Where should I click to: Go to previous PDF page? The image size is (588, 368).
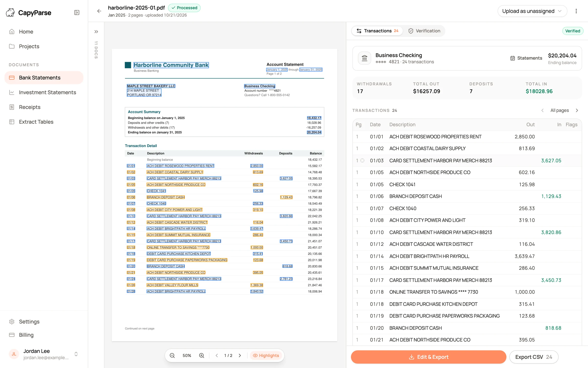(x=217, y=355)
